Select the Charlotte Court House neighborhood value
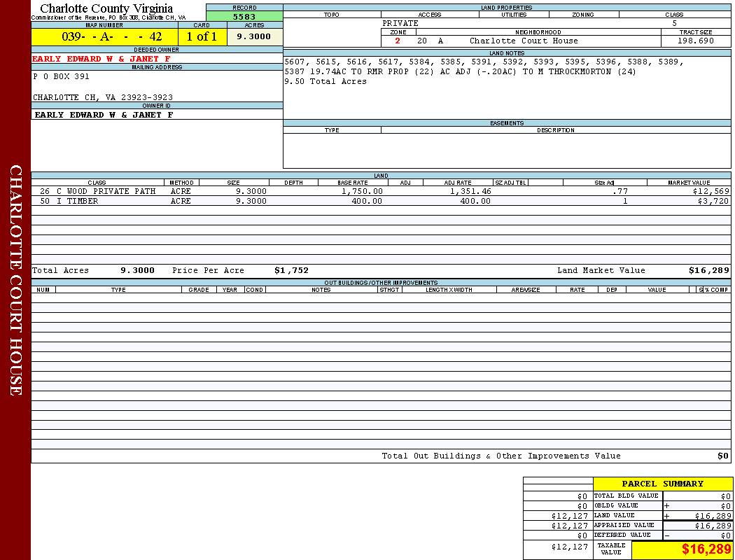Screen dimensions: 735x560 click(x=524, y=41)
